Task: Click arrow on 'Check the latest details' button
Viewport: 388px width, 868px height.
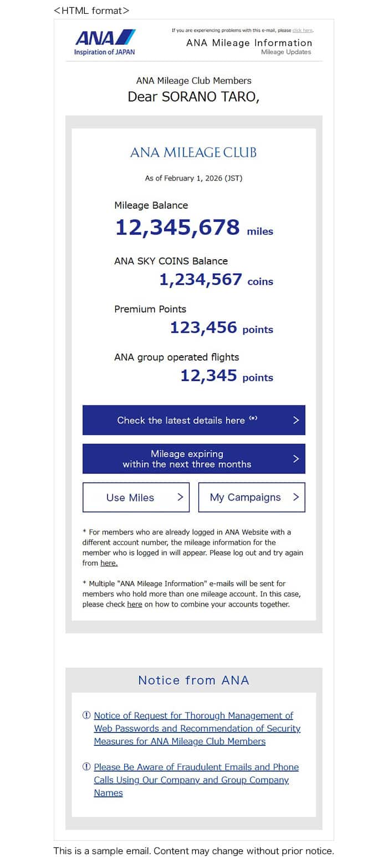Action: click(296, 420)
